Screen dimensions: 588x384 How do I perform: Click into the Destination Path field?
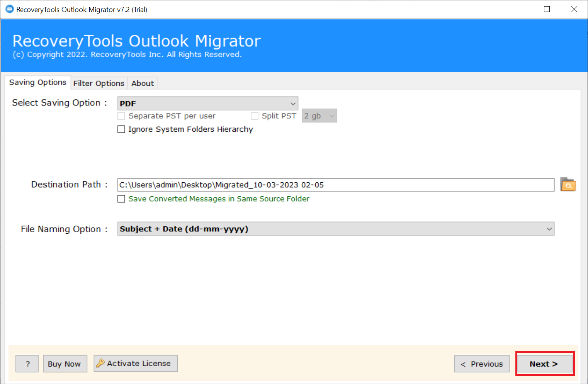(336, 185)
